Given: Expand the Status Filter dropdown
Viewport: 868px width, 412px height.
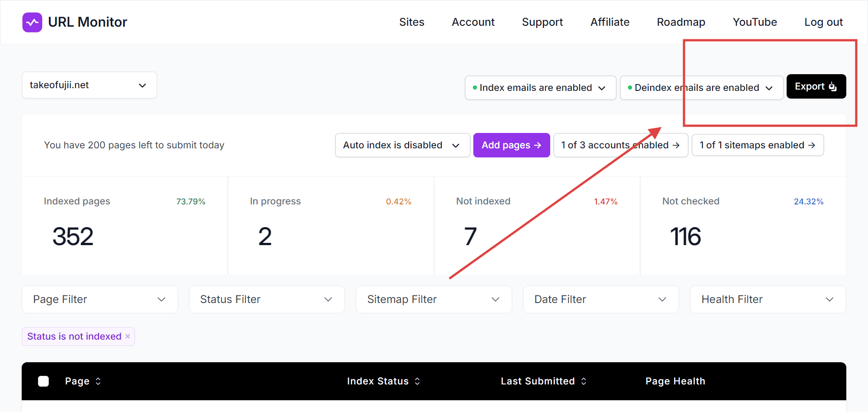Looking at the screenshot, I should pyautogui.click(x=266, y=299).
